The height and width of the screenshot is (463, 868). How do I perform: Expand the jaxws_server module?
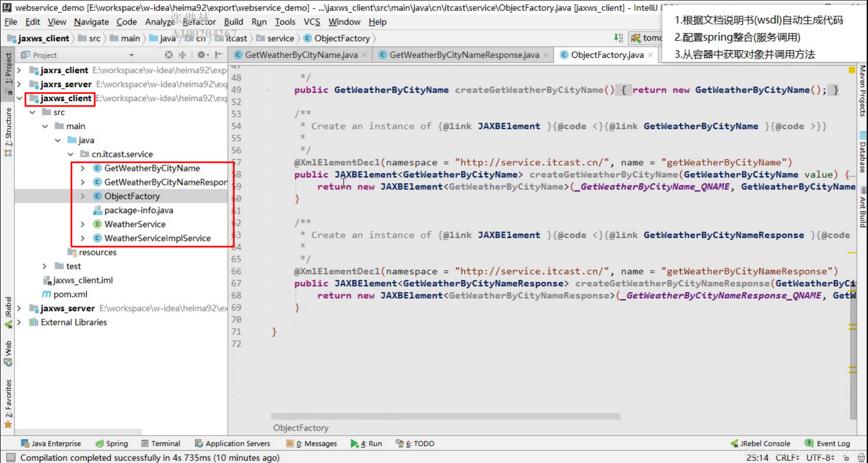[x=19, y=308]
